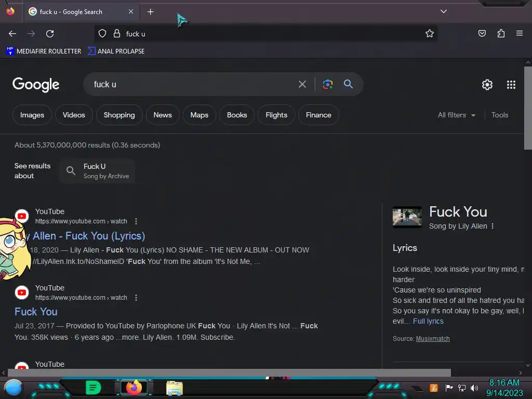
Task: Switch to the Maps filter
Action: tap(199, 115)
